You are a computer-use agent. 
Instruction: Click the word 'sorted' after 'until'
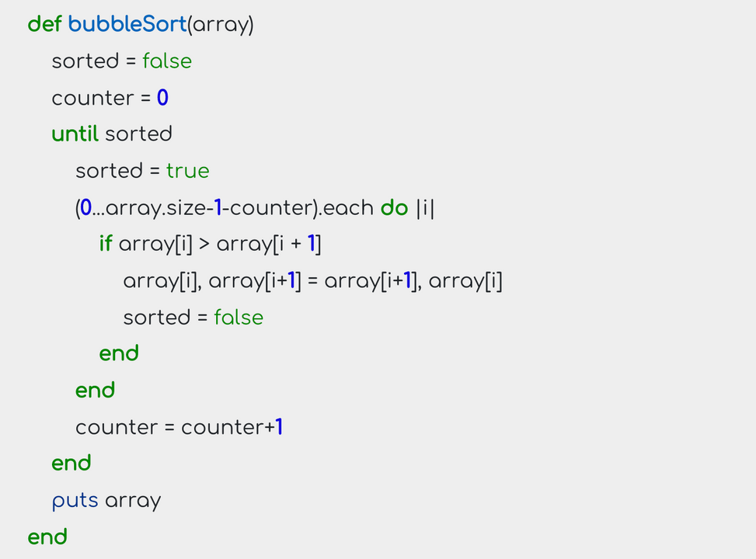138,134
